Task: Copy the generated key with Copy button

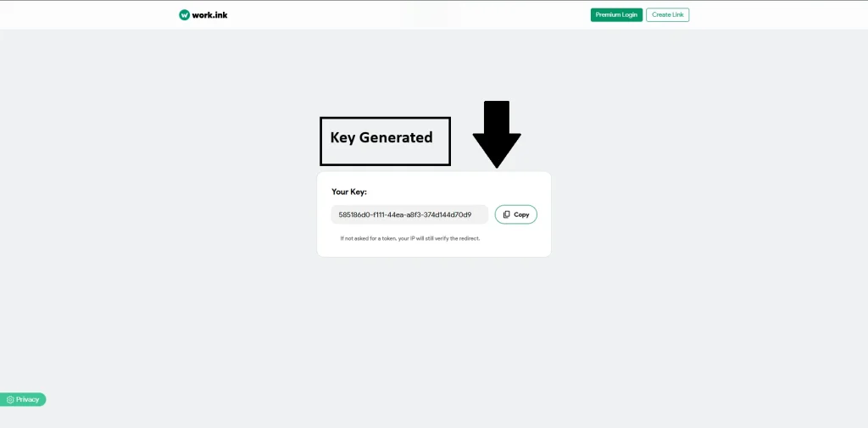Action: coord(515,214)
